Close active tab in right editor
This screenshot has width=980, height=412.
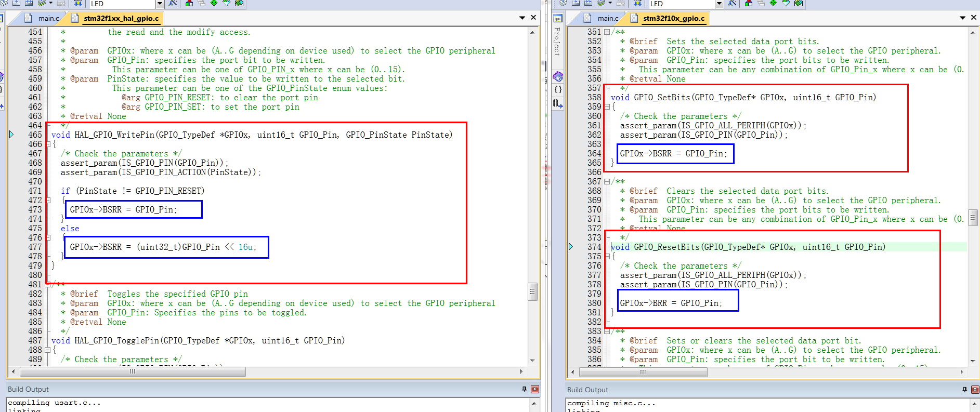coord(974,18)
